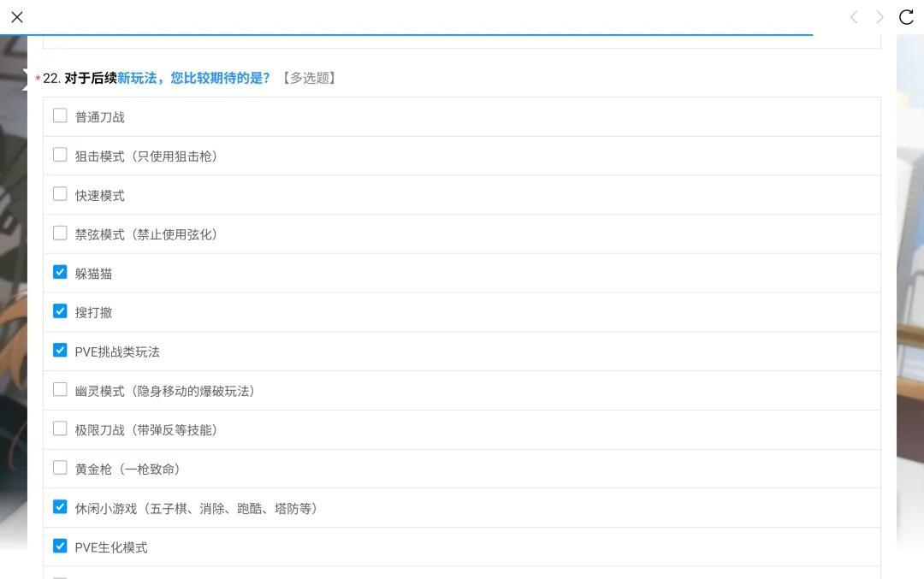The image size is (924, 579).
Task: Deselect the 搜打撤 checkbox
Action: point(60,311)
